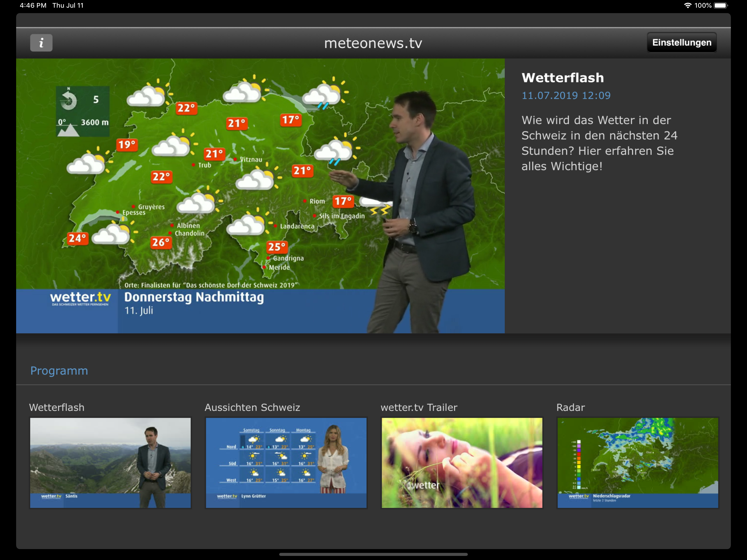
Task: Open the Radar precipitation thumbnail
Action: [638, 462]
